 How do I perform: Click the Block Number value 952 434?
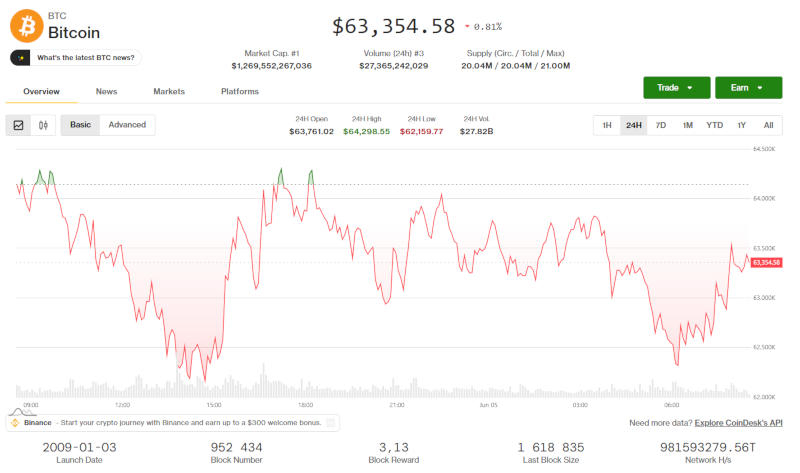pyautogui.click(x=236, y=447)
